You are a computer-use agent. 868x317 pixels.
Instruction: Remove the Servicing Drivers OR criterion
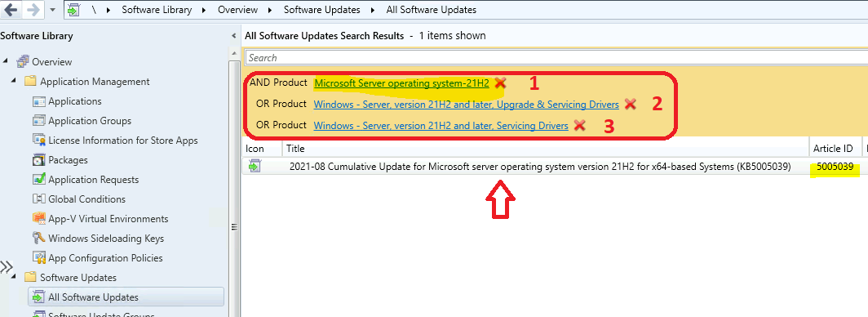click(579, 125)
